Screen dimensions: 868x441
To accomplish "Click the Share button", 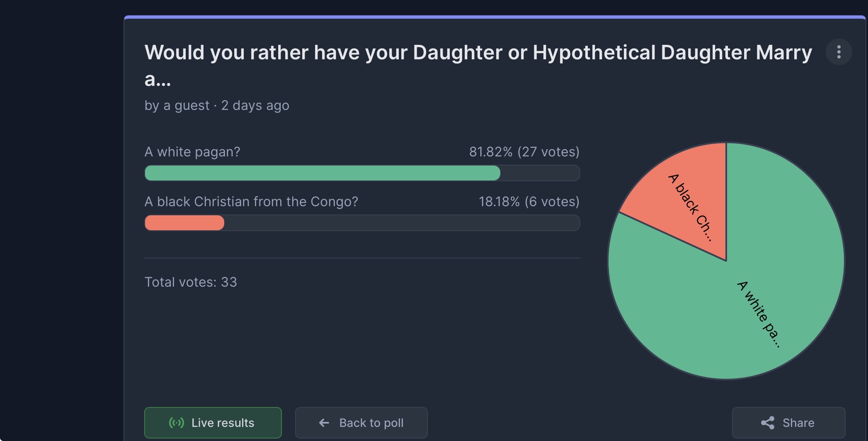I will click(x=788, y=423).
